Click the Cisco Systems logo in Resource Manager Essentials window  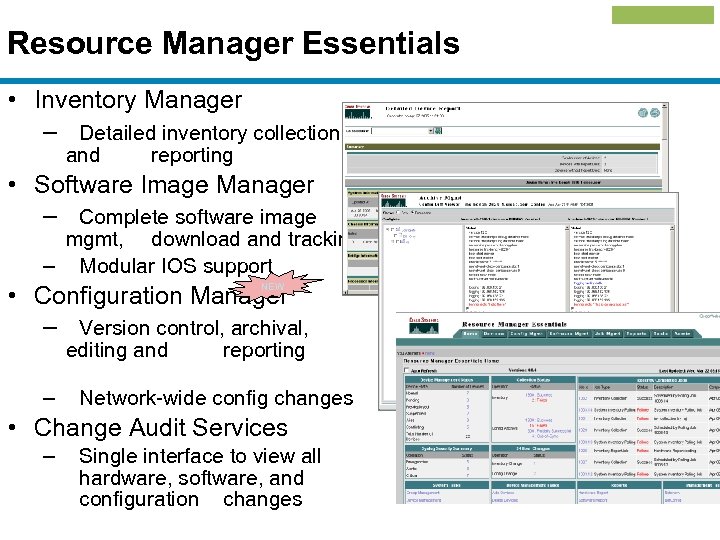click(423, 326)
